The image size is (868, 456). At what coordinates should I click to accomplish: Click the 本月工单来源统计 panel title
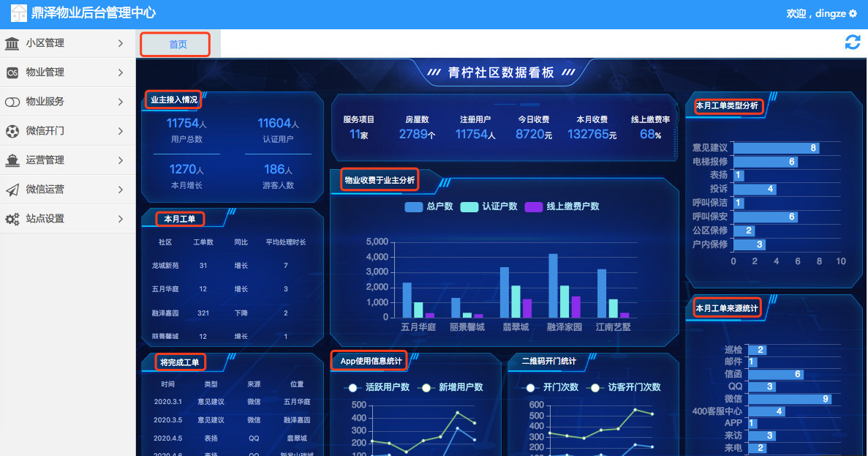point(726,308)
